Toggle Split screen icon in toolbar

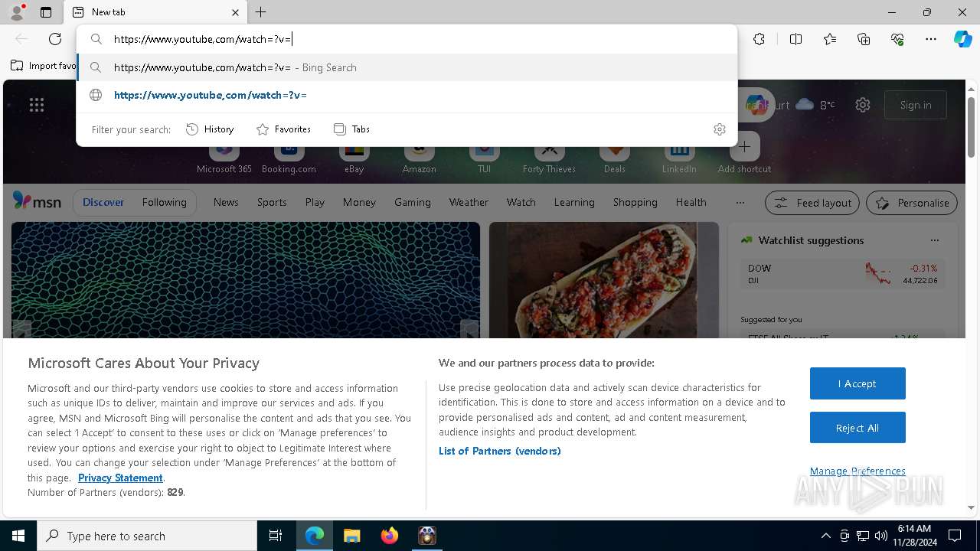pyautogui.click(x=795, y=39)
